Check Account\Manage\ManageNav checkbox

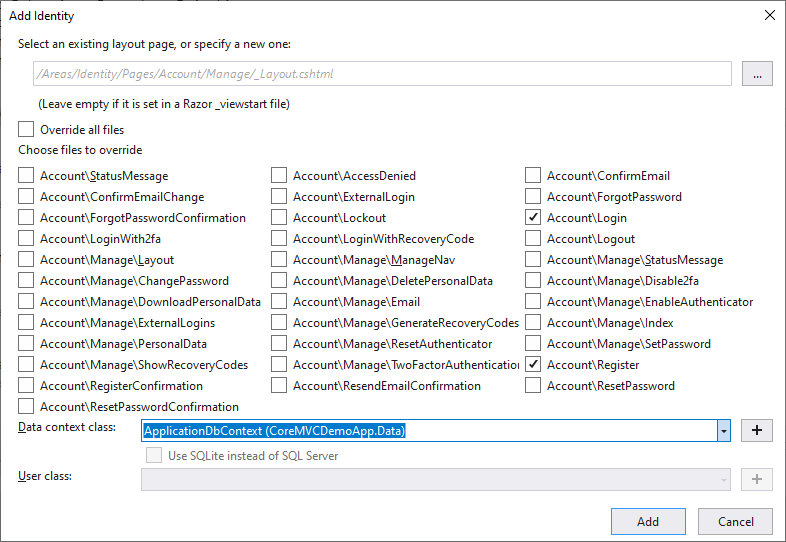[279, 260]
